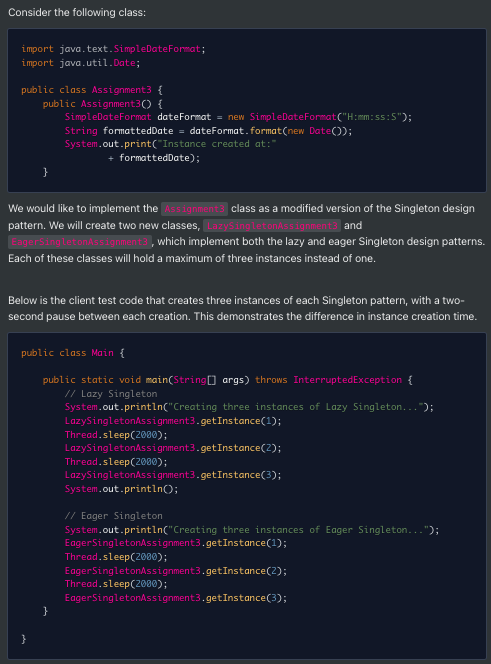The width and height of the screenshot is (491, 664).
Task: Click the inline 'LazySingletonAssignment3' code tag in paragraph
Action: 272,226
